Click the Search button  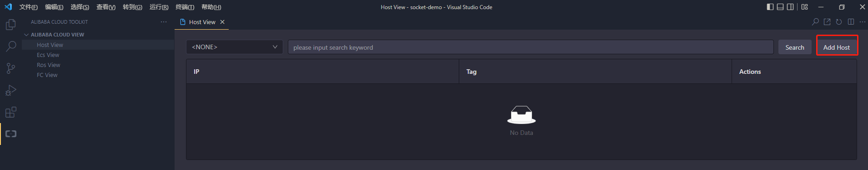pyautogui.click(x=794, y=47)
